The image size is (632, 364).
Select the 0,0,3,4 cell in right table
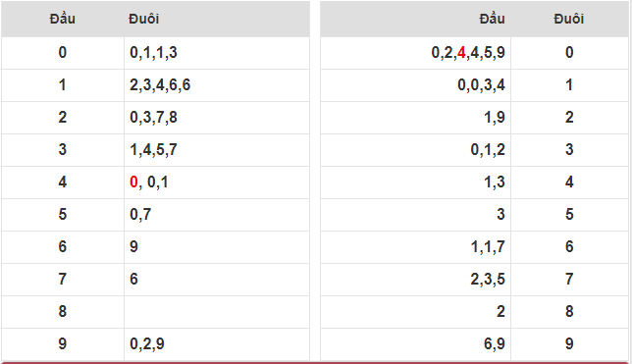point(415,85)
